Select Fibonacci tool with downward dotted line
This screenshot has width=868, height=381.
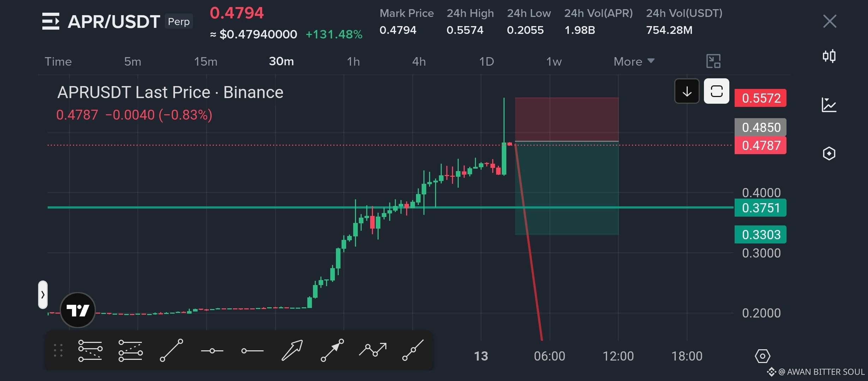click(x=90, y=350)
